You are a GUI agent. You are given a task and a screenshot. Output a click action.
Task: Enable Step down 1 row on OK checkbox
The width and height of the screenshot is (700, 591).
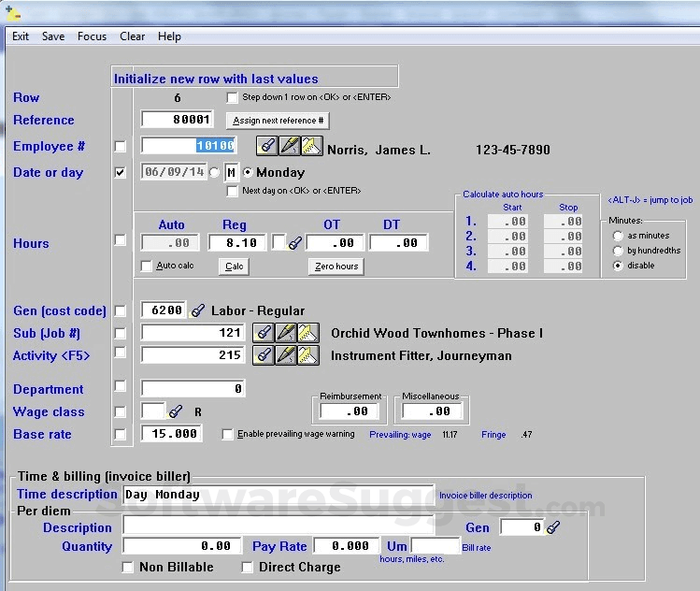point(233,97)
